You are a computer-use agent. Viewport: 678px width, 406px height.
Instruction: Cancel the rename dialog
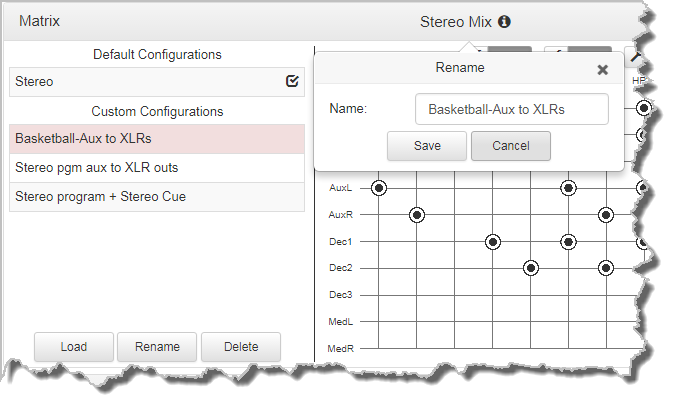[511, 146]
